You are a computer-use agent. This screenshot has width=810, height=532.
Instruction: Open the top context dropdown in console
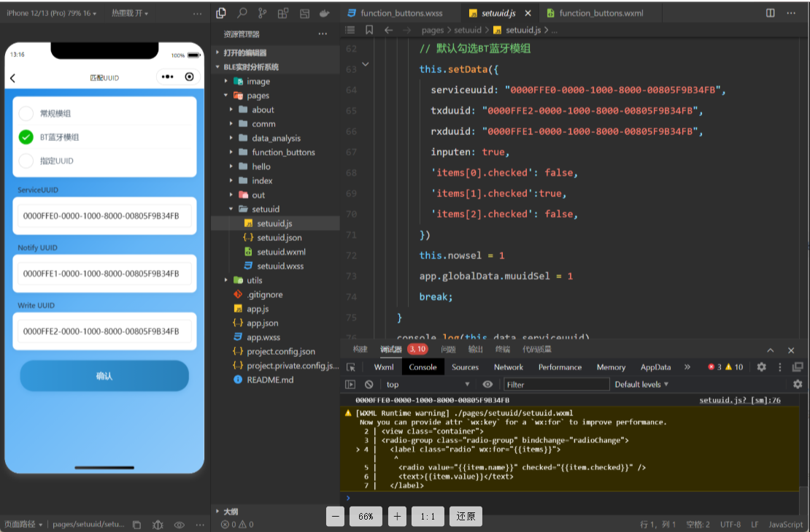point(428,385)
